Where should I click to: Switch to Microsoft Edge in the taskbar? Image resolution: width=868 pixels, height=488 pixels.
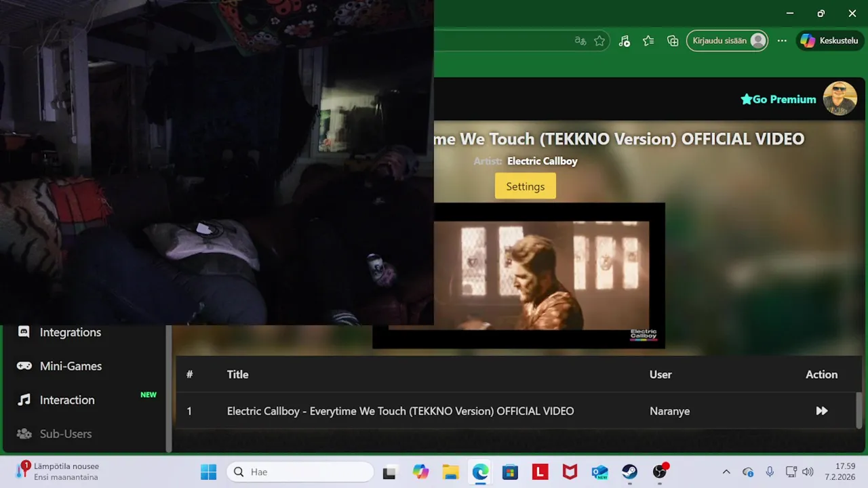pyautogui.click(x=480, y=472)
